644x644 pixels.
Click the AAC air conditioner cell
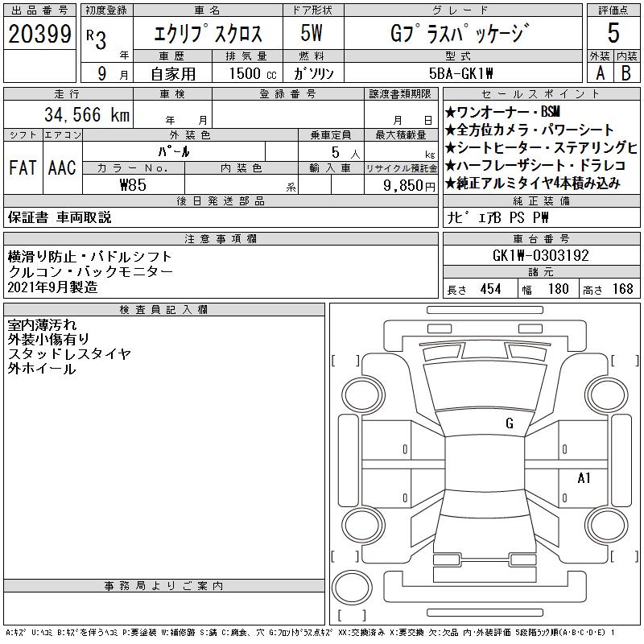click(61, 167)
